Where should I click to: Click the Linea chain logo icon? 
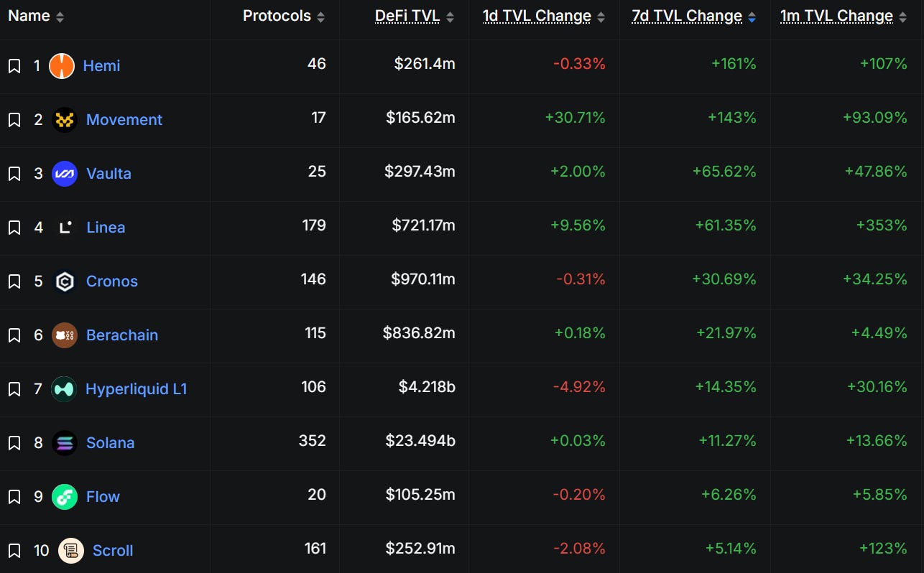[65, 228]
